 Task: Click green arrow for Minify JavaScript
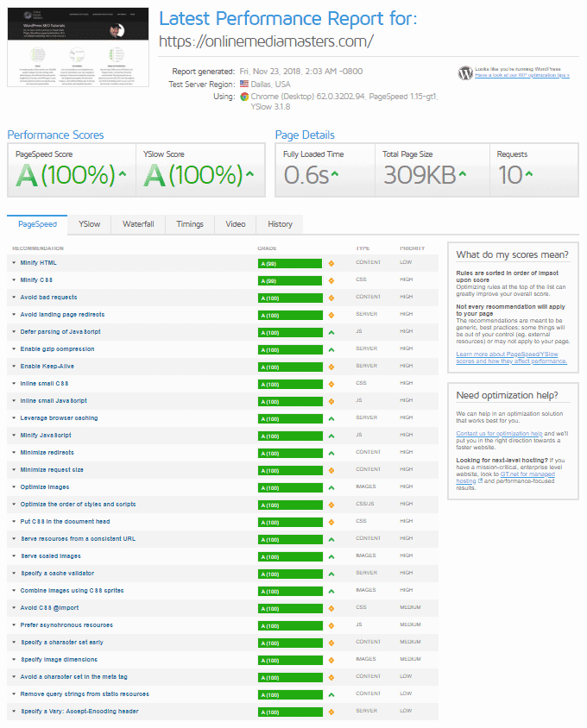[x=331, y=436]
